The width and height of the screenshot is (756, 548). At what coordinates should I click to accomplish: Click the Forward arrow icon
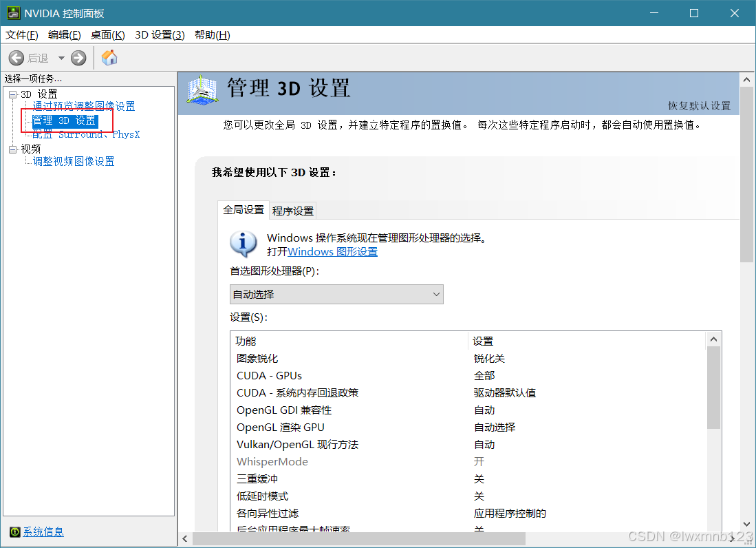point(78,59)
